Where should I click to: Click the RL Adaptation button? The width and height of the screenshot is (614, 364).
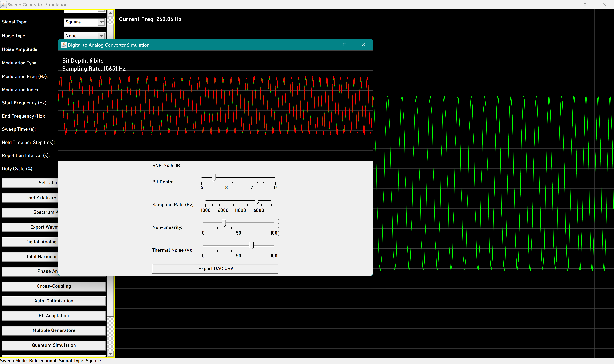click(x=54, y=316)
